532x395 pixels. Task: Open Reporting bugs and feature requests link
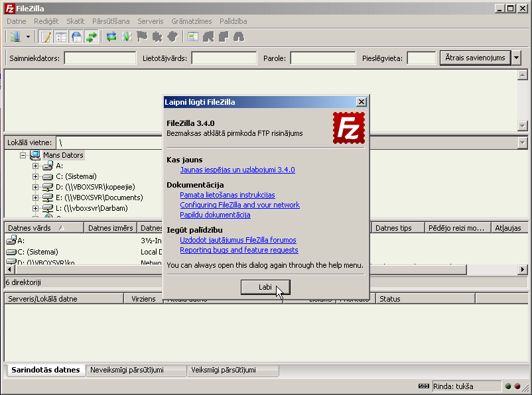click(239, 250)
